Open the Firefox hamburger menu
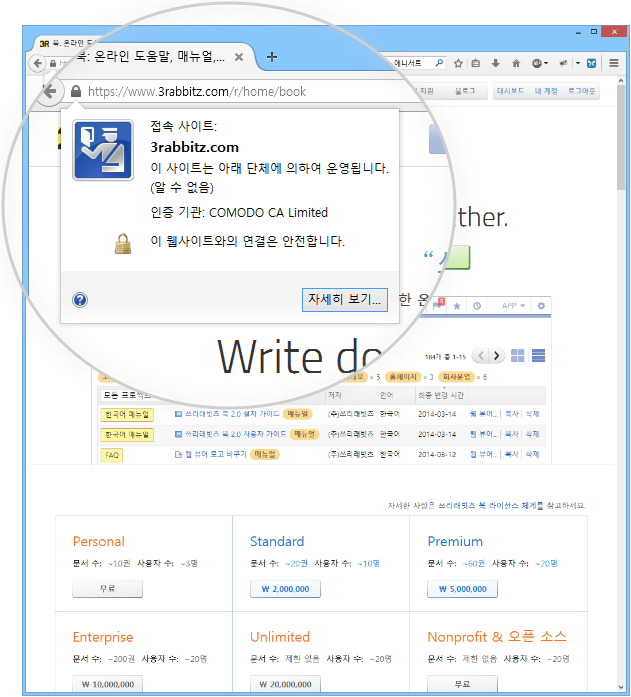Screen dimensions: 631x697 tap(614, 63)
